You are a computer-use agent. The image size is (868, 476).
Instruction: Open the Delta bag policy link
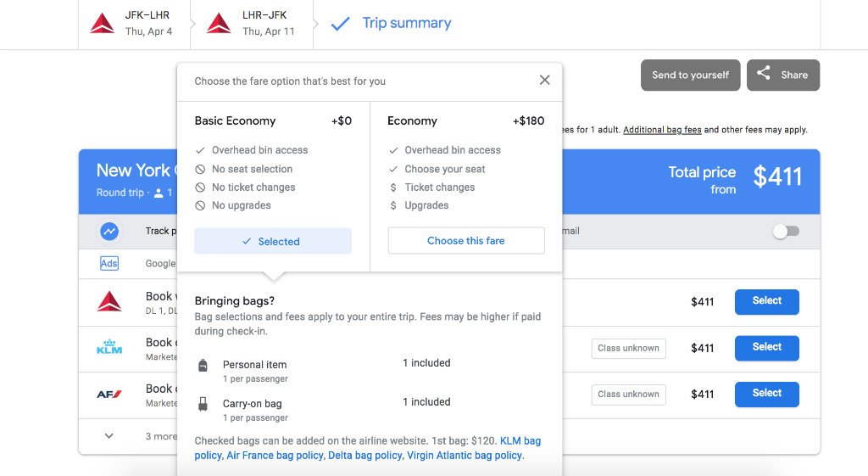tap(364, 456)
